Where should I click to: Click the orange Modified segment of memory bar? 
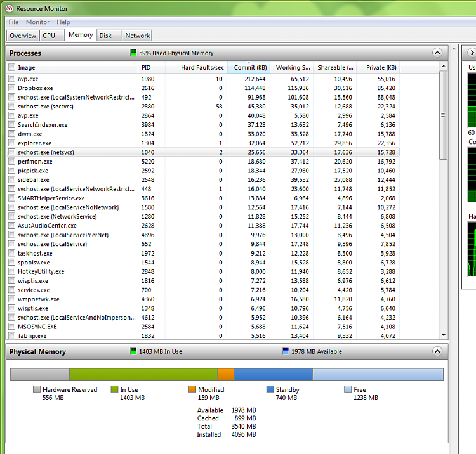(226, 375)
